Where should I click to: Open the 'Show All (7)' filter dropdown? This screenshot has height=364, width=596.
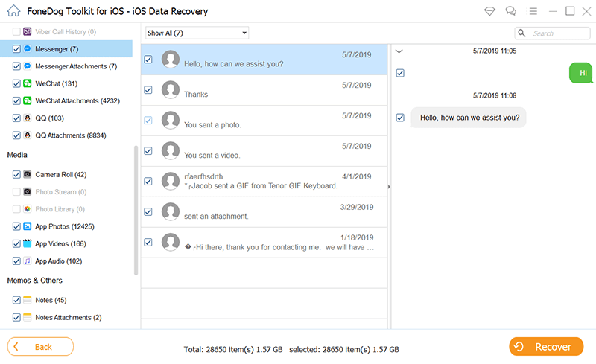click(x=197, y=33)
